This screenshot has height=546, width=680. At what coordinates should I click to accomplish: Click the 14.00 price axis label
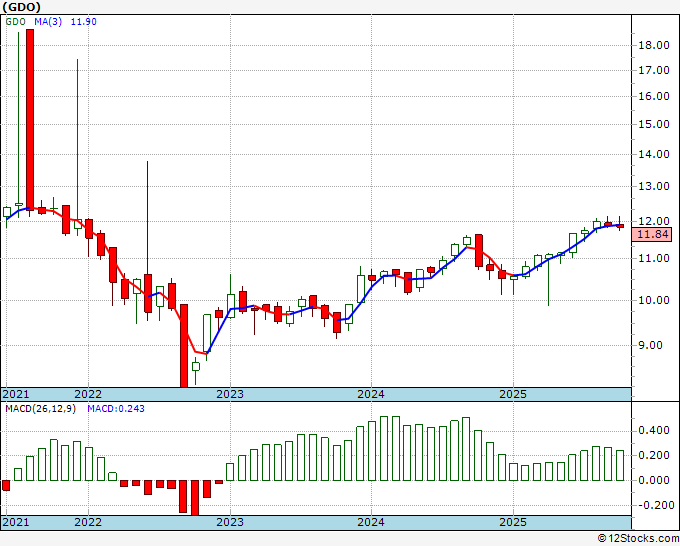tap(654, 154)
